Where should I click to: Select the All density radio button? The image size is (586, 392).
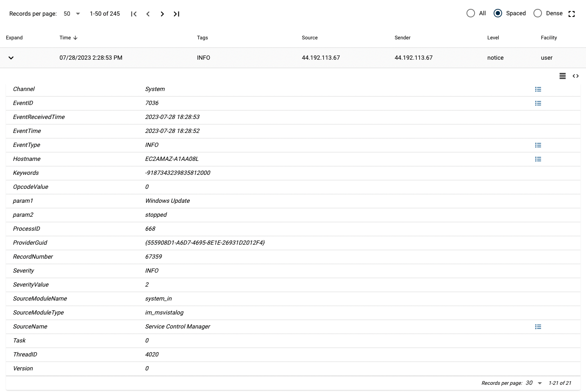click(471, 13)
